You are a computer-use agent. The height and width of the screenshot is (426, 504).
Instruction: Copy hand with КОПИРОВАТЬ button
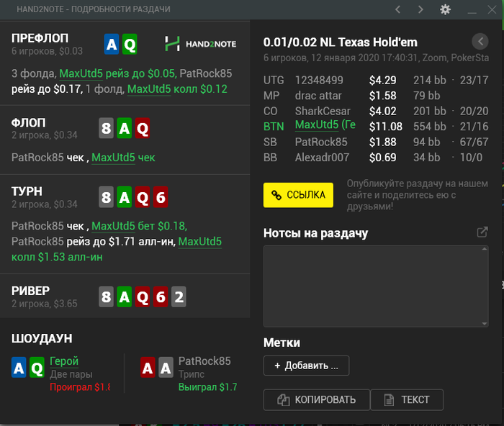(x=317, y=399)
